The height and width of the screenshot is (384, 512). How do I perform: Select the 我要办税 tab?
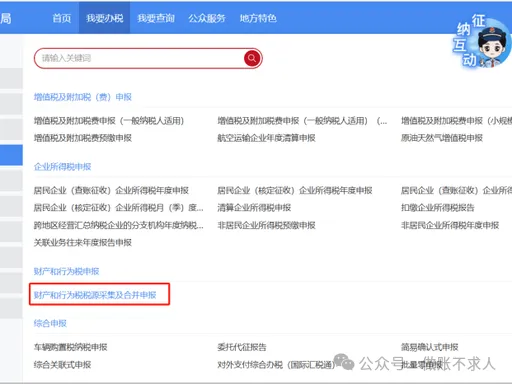pyautogui.click(x=104, y=18)
